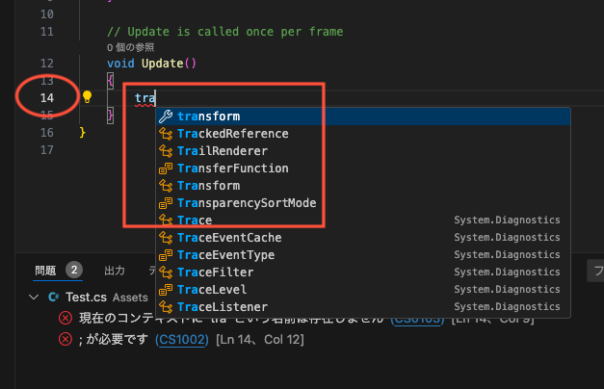Click the filter box at panel right edge
The image size is (604, 389).
pos(596,270)
